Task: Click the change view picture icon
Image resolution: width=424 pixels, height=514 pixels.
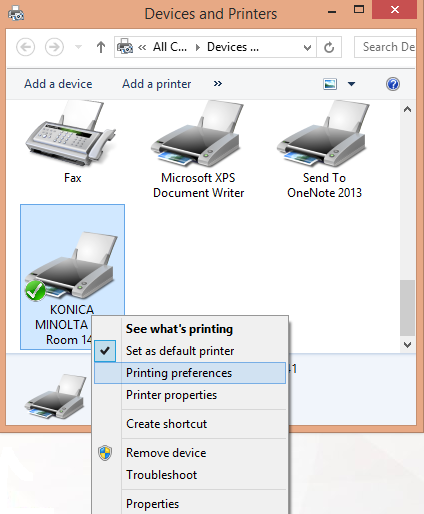Action: 330,84
